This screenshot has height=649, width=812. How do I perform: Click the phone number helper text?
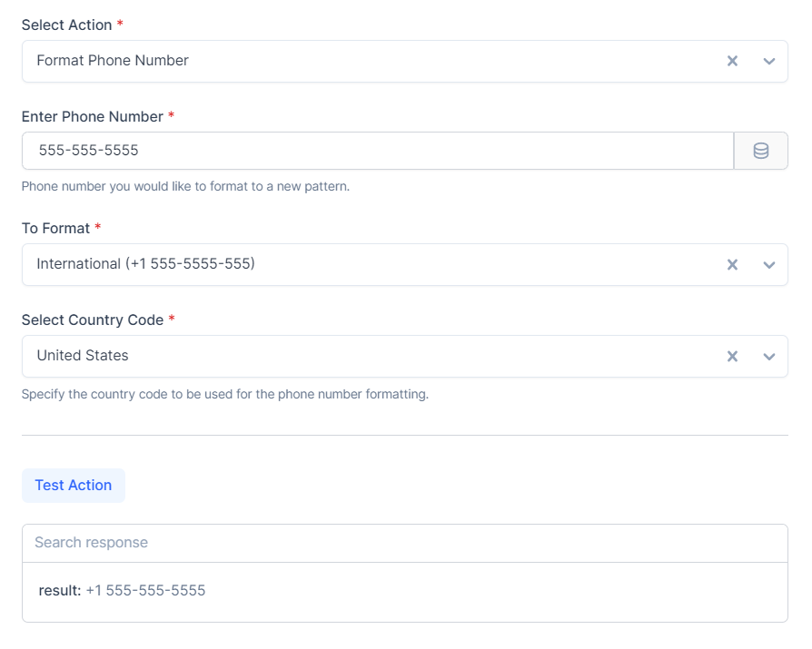point(185,186)
